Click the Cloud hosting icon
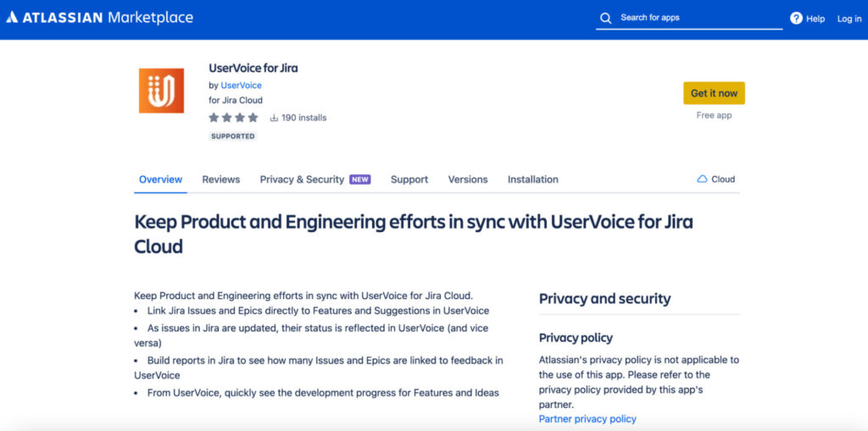Screen dimensions: 868x431 [702, 180]
